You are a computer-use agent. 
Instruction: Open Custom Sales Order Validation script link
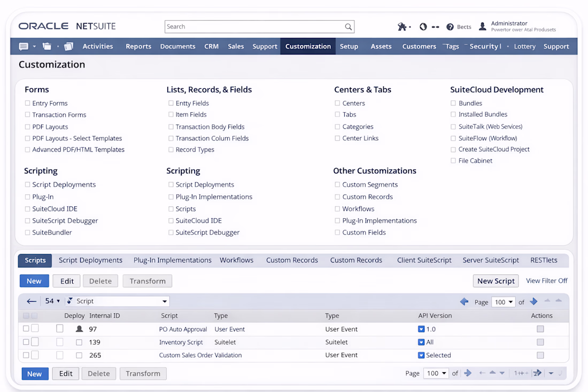200,355
